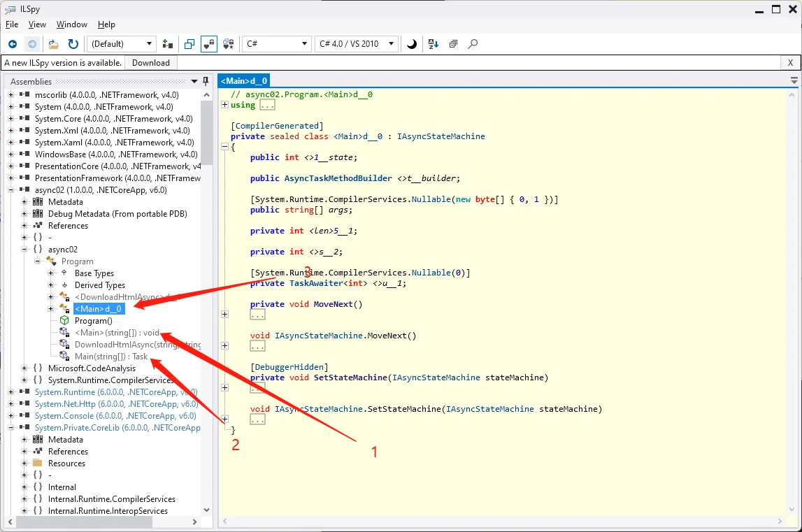The image size is (802, 532).
Task: Open the tab list dropdown at editor top-right
Action: [794, 81]
